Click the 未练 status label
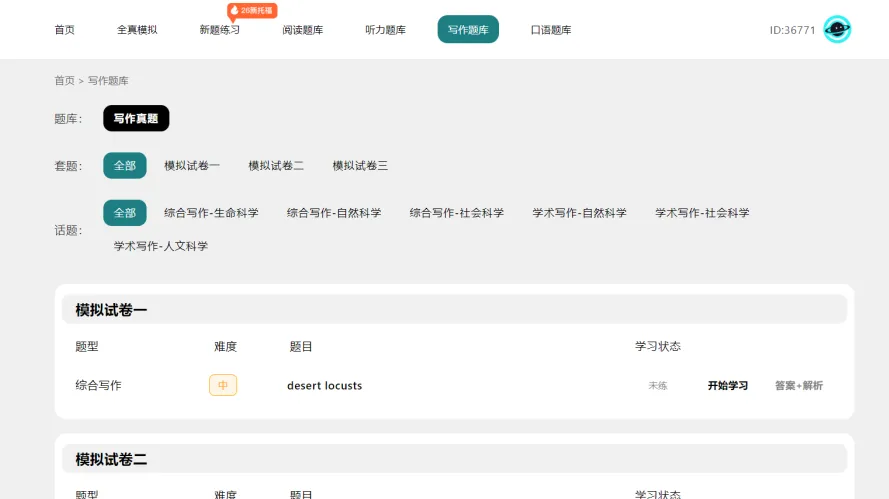 (658, 386)
